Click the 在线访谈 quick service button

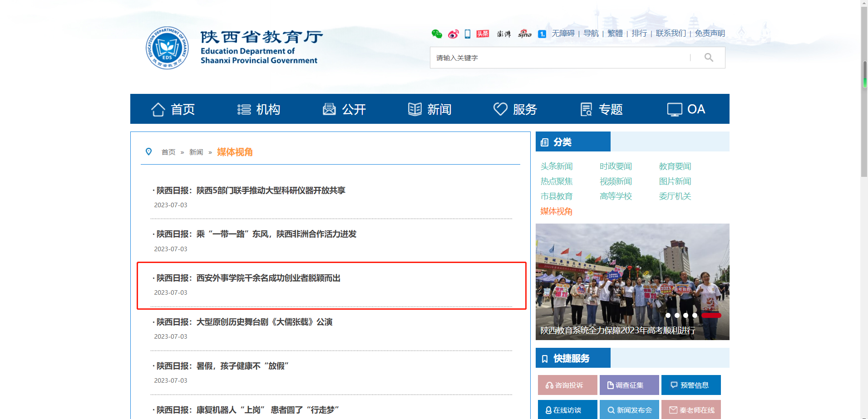pyautogui.click(x=567, y=409)
